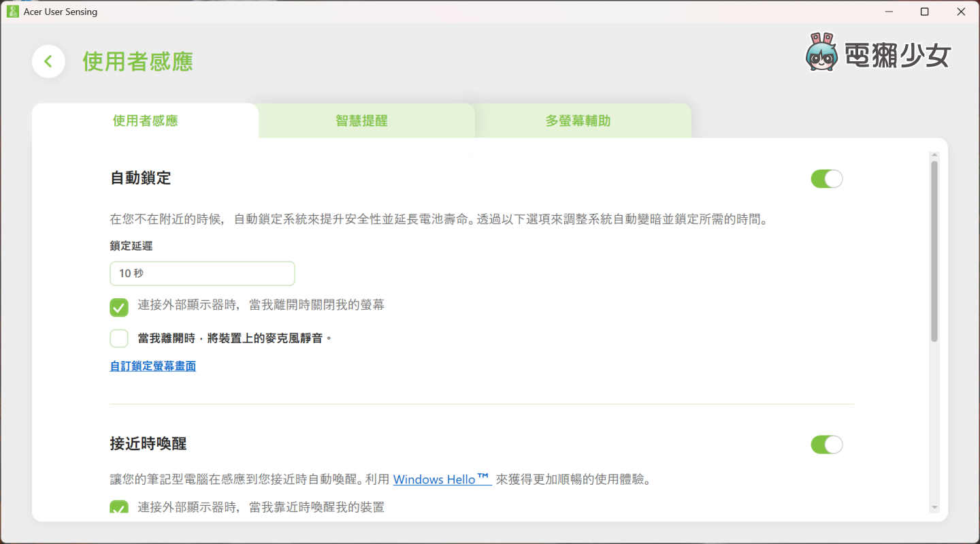The height and width of the screenshot is (544, 980).
Task: Close the Acer User Sensing window
Action: (x=960, y=12)
